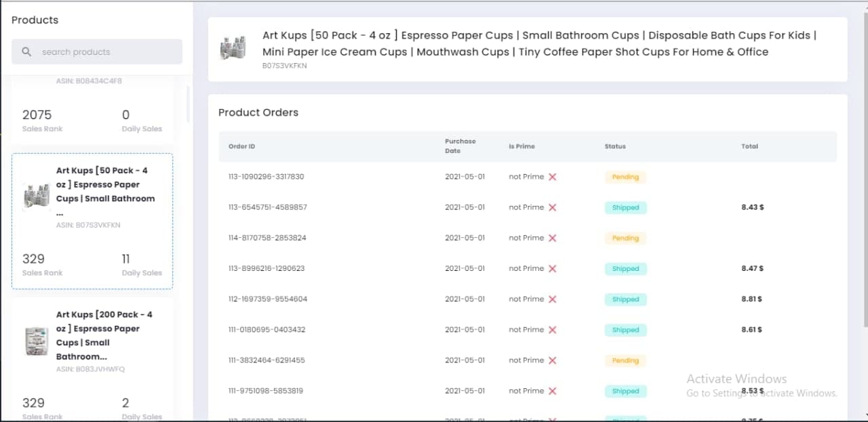
Task: Select order ID 113-6545751-4589857
Action: coord(267,207)
